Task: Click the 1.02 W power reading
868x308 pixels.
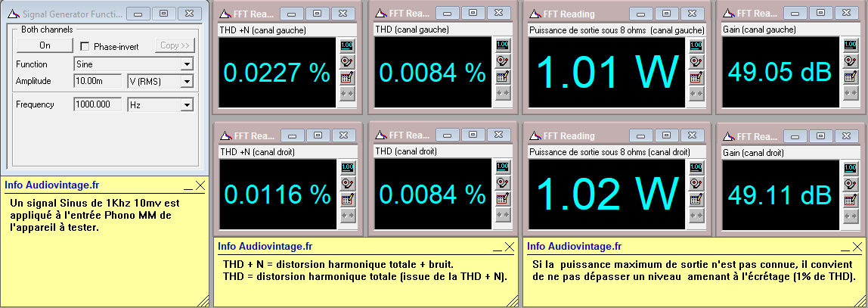Action: (607, 194)
